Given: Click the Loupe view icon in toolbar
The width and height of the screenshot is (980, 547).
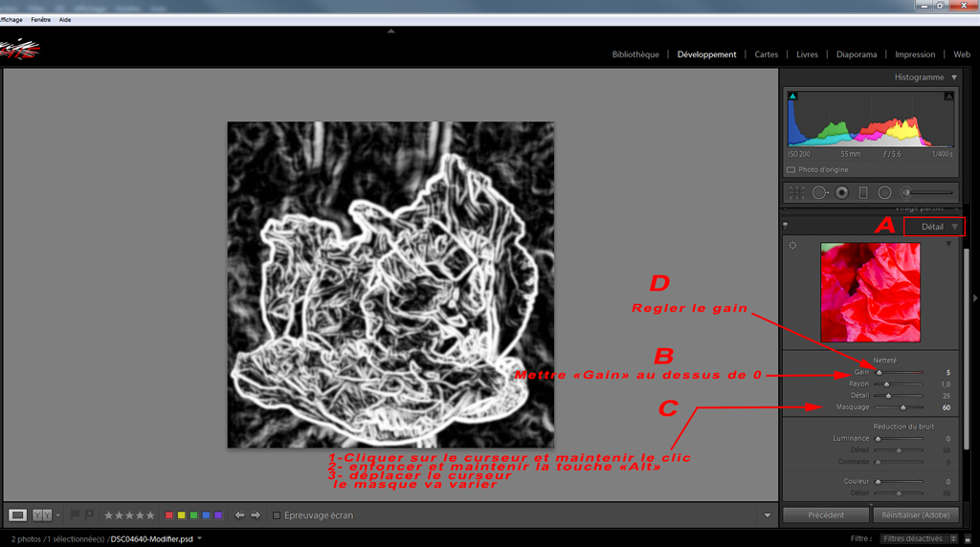Looking at the screenshot, I should point(17,514).
